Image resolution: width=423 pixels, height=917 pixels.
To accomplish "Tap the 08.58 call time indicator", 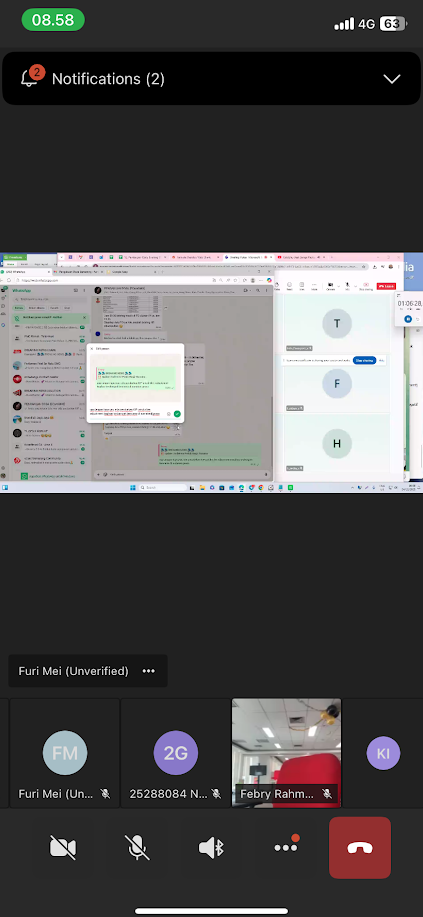I will coord(53,20).
